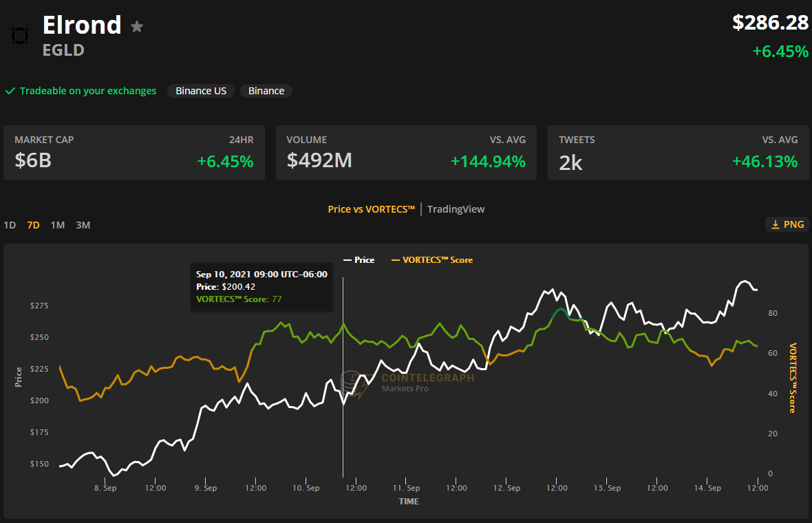Switch to the TradingView tab
The image size is (812, 523).
pos(456,209)
